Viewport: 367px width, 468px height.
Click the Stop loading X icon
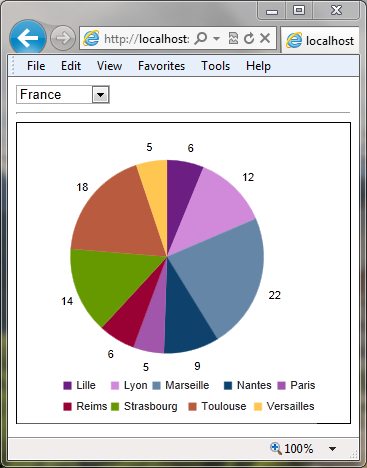[x=265, y=38]
